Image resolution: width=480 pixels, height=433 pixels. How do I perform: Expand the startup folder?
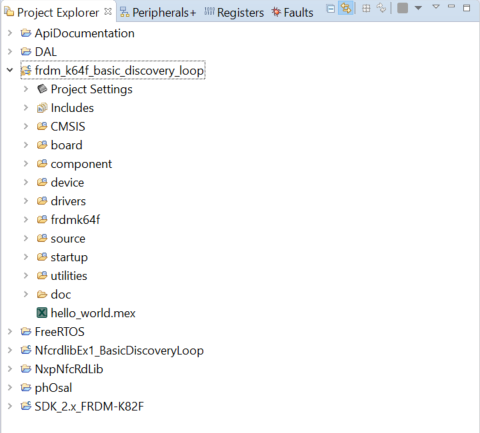point(26,257)
